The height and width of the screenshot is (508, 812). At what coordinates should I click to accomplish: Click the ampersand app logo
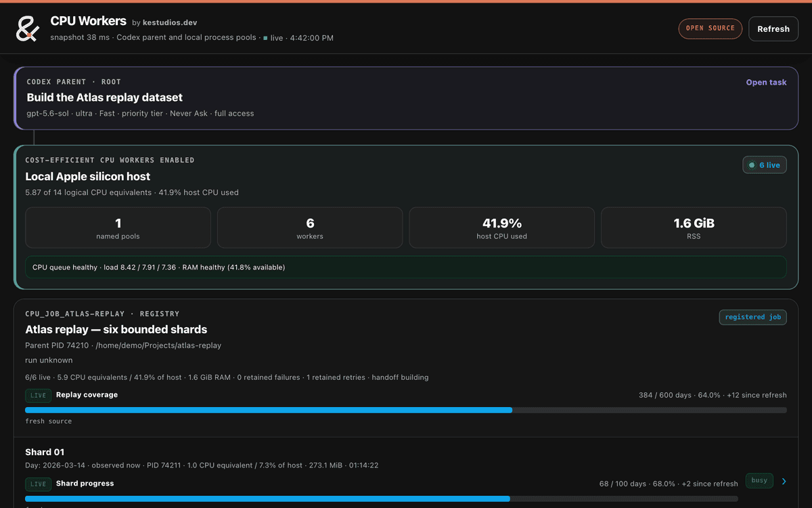coord(28,29)
